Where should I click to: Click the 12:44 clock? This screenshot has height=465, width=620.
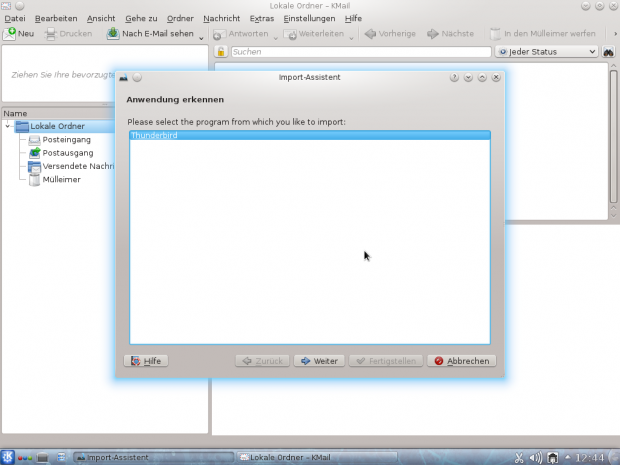(590, 458)
